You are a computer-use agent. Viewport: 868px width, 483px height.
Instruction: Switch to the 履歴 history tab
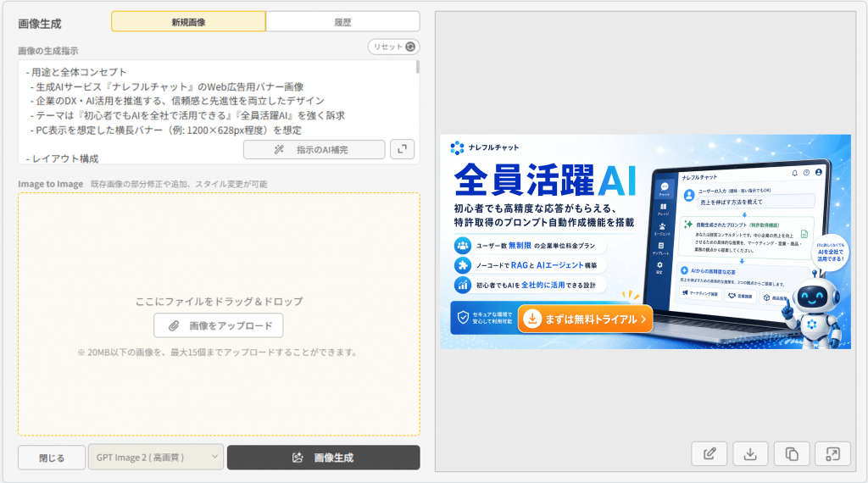[342, 22]
